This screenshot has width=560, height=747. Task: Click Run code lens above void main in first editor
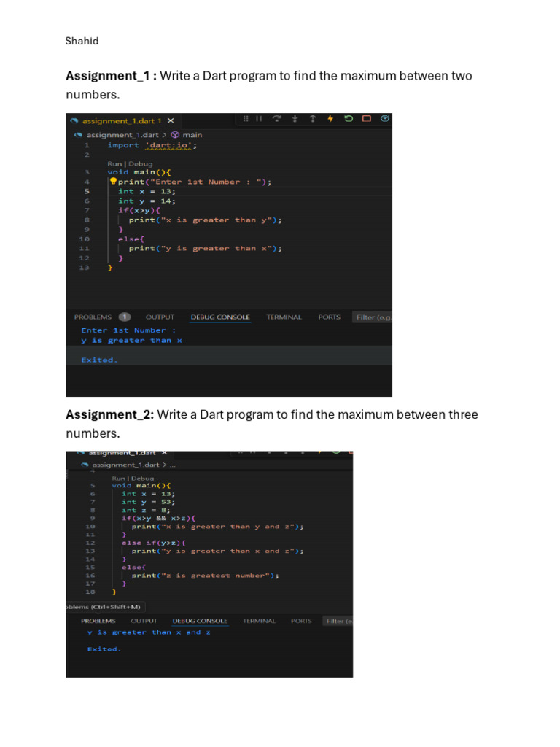114,163
